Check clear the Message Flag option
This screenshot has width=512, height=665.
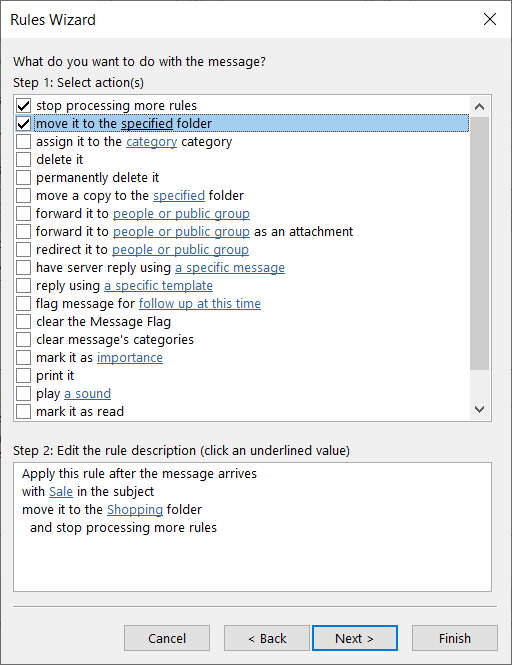23,321
